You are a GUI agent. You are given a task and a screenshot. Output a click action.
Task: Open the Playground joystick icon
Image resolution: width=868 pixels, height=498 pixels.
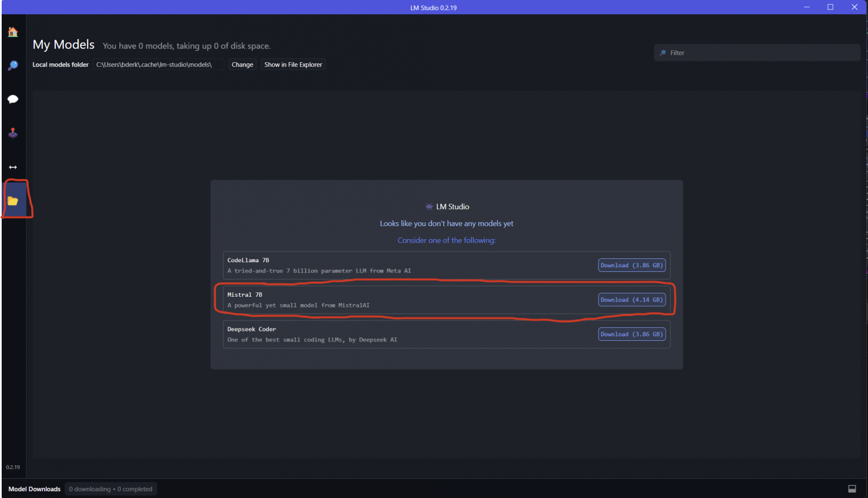[12, 133]
